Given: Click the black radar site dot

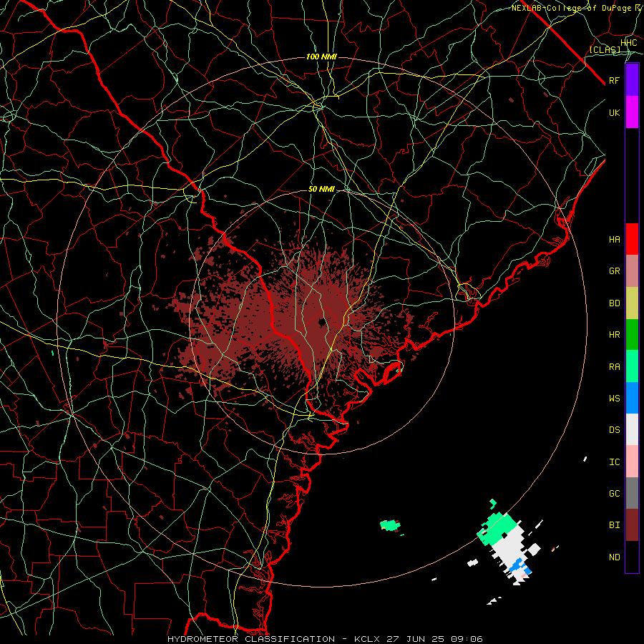Looking at the screenshot, I should point(322,323).
